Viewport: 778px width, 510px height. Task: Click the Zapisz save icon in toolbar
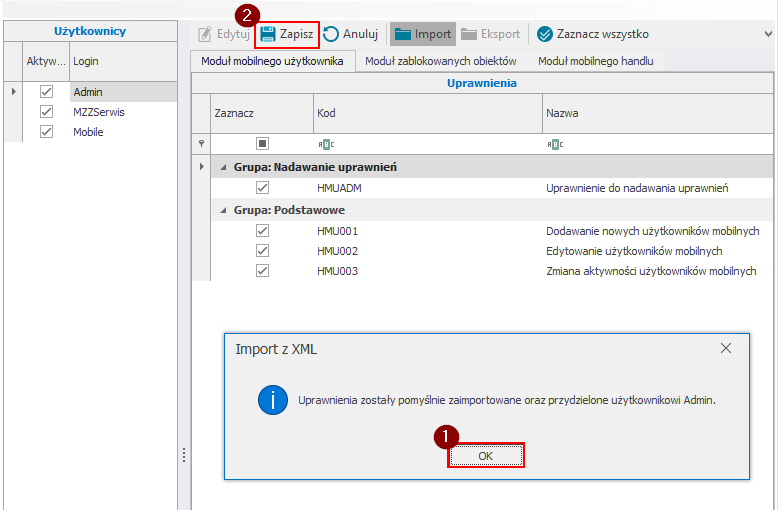click(x=268, y=34)
